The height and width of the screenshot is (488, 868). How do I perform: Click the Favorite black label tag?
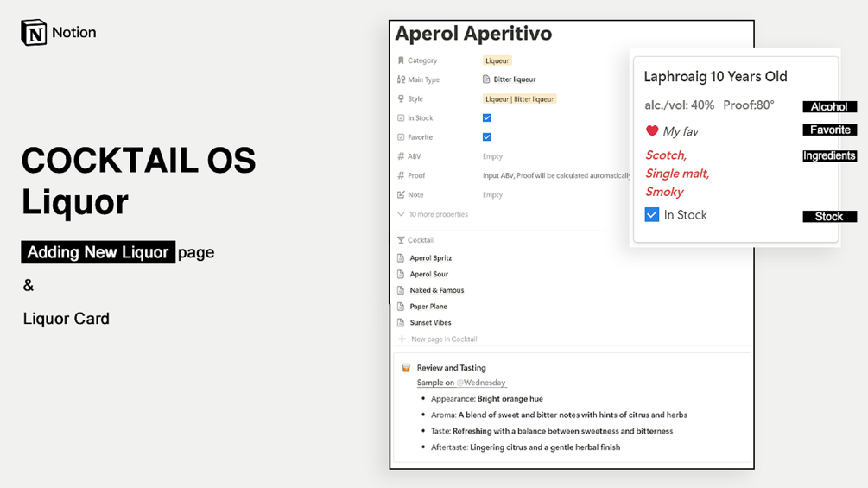[829, 130]
